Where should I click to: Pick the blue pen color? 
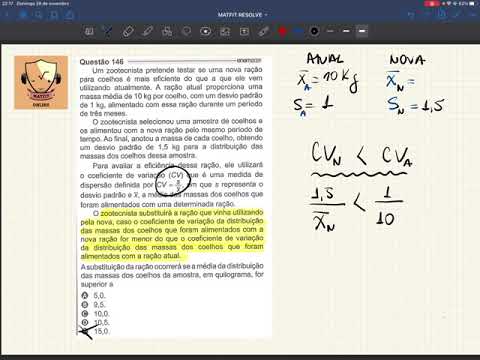pyautogui.click(x=298, y=31)
